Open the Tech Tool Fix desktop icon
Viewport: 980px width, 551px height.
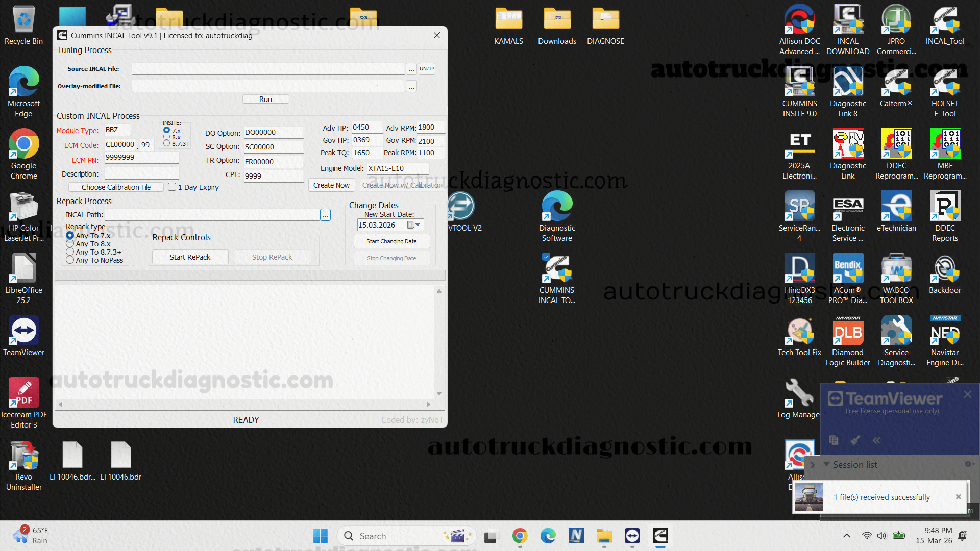tap(799, 336)
